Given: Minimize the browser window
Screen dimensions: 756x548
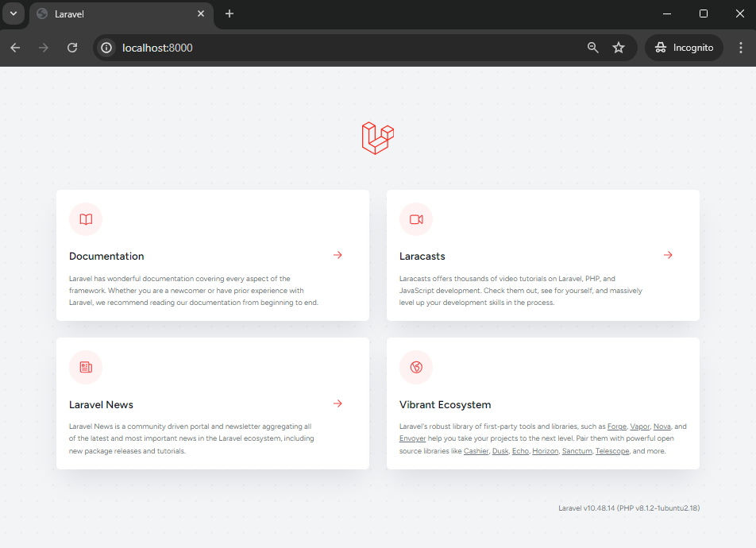Looking at the screenshot, I should [x=667, y=14].
